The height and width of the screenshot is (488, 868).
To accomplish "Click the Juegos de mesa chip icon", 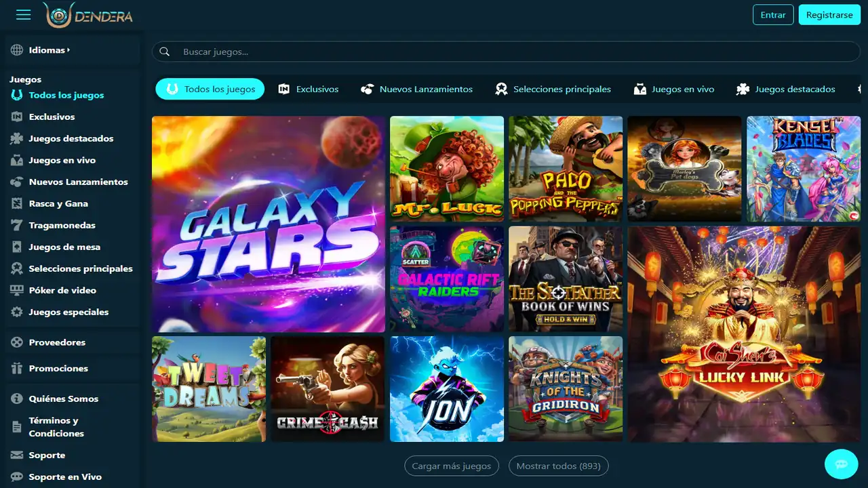I will 17,247.
